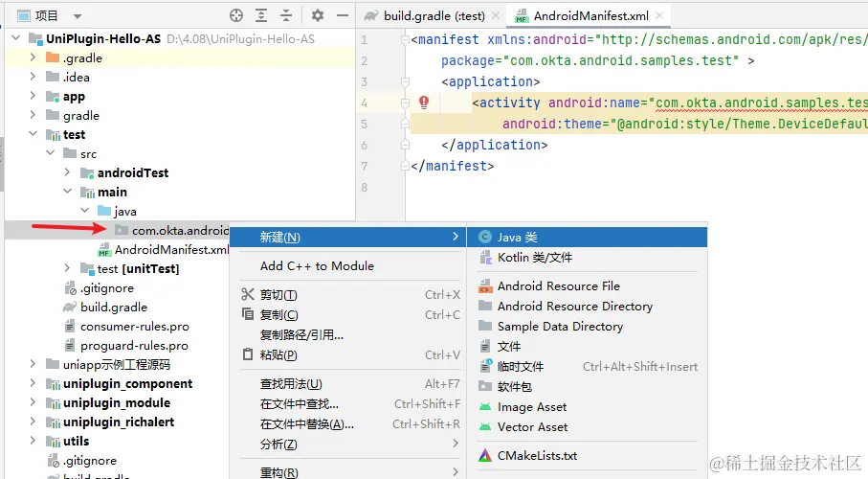Create 临时文件 scratch file
This screenshot has height=479, width=868.
(588, 367)
